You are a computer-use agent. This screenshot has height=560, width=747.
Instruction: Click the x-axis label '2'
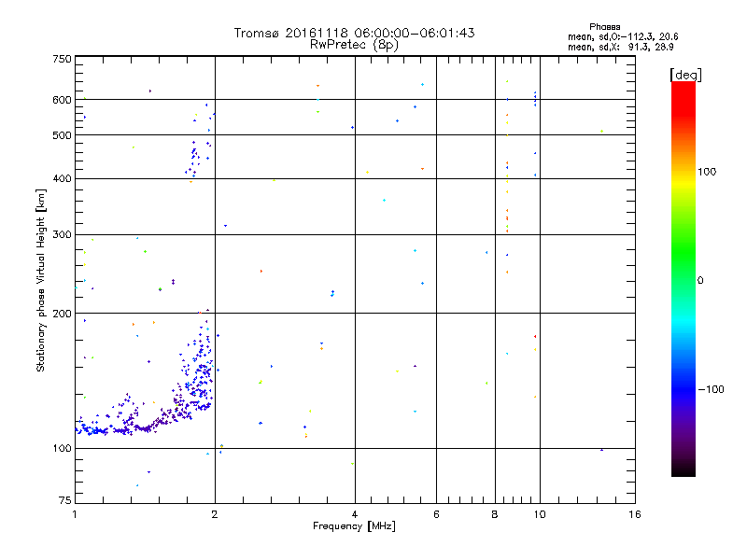[215, 514]
